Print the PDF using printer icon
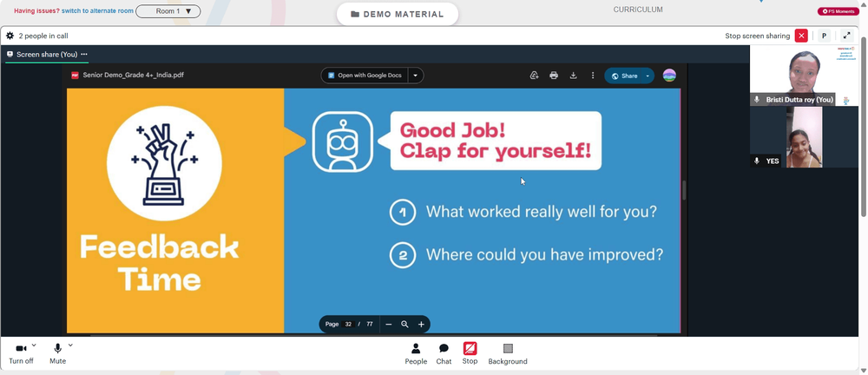This screenshot has width=868, height=375. (x=554, y=76)
